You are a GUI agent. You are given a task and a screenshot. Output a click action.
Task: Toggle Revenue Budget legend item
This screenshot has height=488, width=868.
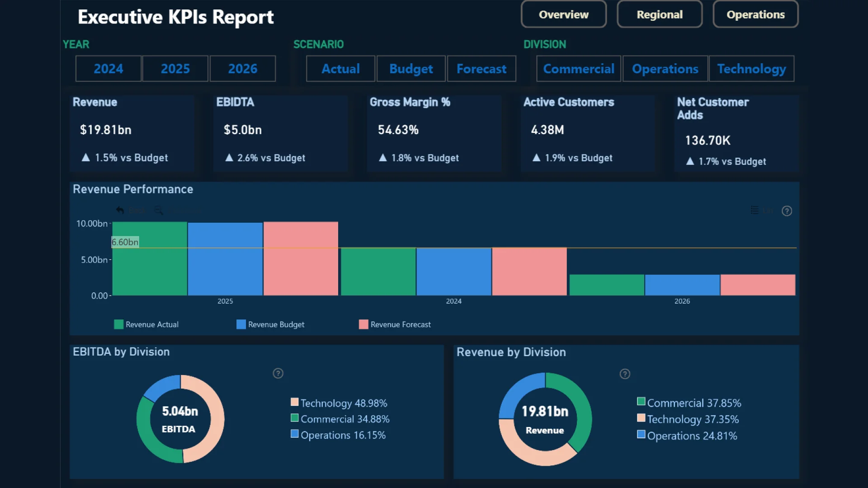(270, 324)
